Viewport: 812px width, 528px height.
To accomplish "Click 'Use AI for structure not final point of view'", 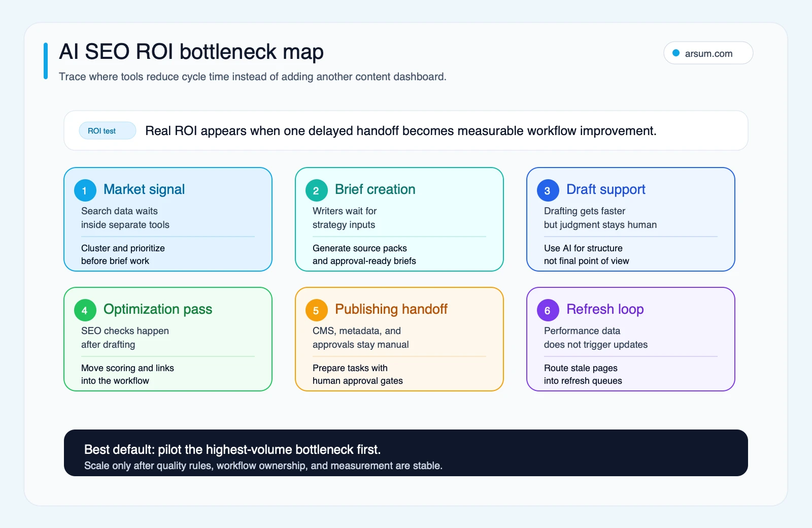I will pos(587,254).
